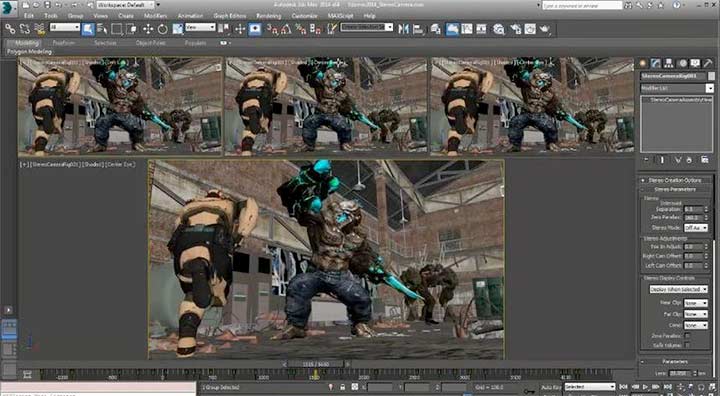Screen dimensions: 720x396
Task: Open the Rendered Frame Window
Action: 530,29
